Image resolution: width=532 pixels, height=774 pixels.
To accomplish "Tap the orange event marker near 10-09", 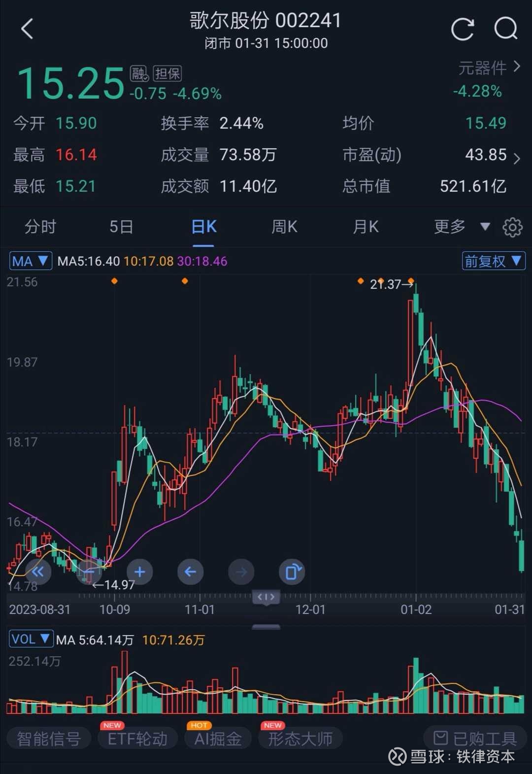I will click(x=114, y=281).
